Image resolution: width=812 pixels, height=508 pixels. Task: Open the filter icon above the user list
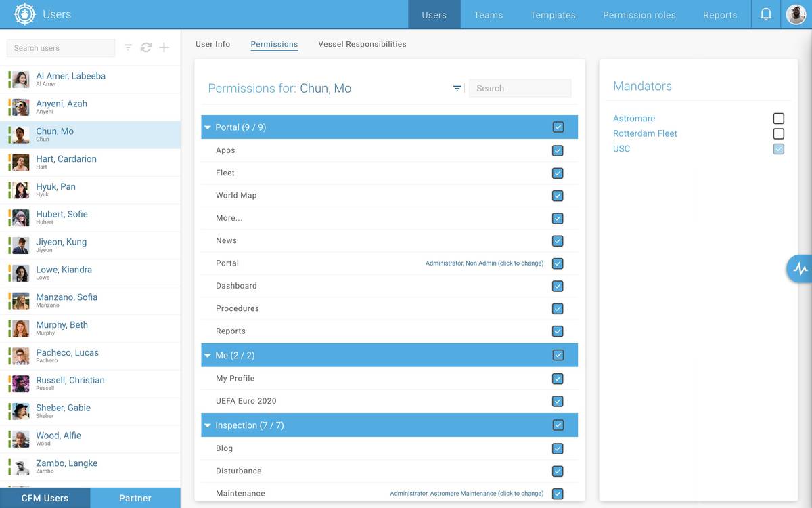(127, 47)
